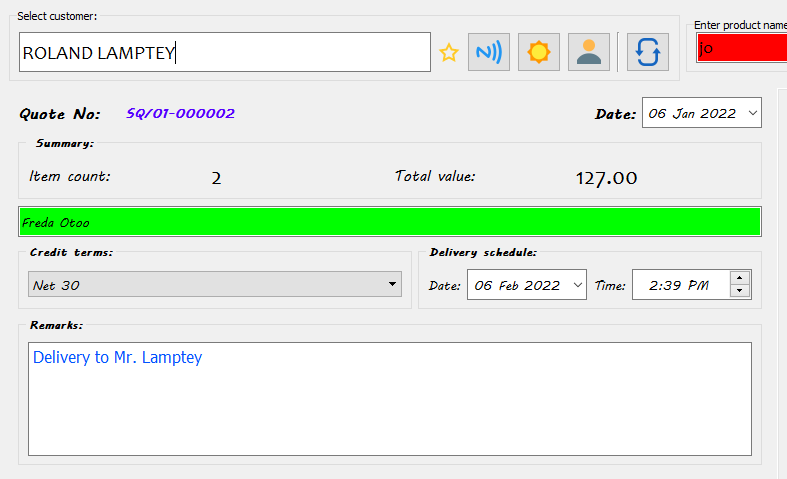The height and width of the screenshot is (479, 787).
Task: Increase delivery time with up arrow
Action: [741, 278]
